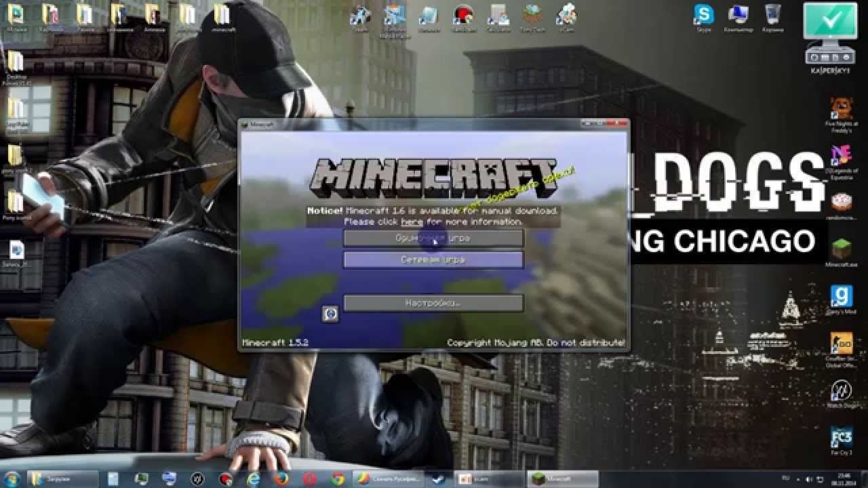Open Internet Explorer from the taskbar

pyautogui.click(x=254, y=479)
